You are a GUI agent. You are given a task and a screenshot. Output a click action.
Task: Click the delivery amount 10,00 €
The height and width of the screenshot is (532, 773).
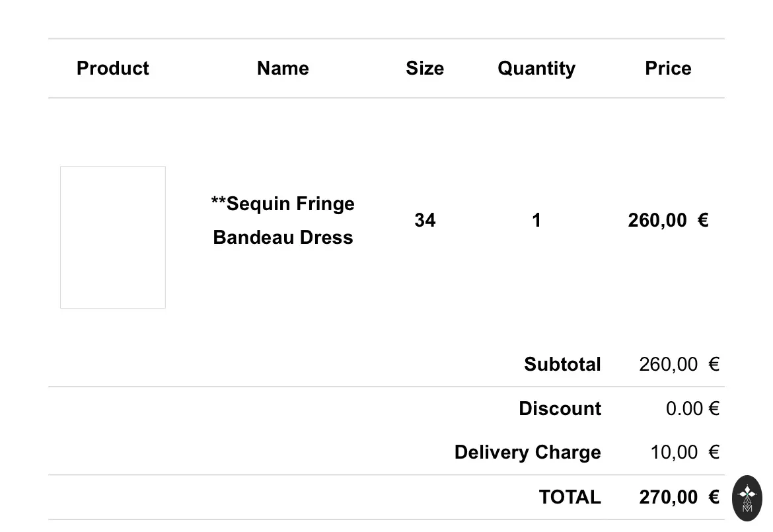[685, 452]
